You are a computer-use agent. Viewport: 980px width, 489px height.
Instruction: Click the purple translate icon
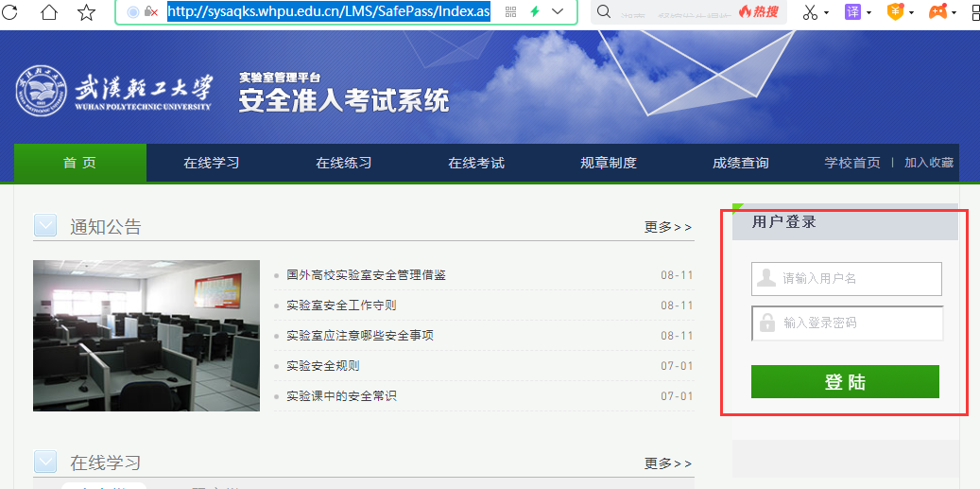[852, 12]
